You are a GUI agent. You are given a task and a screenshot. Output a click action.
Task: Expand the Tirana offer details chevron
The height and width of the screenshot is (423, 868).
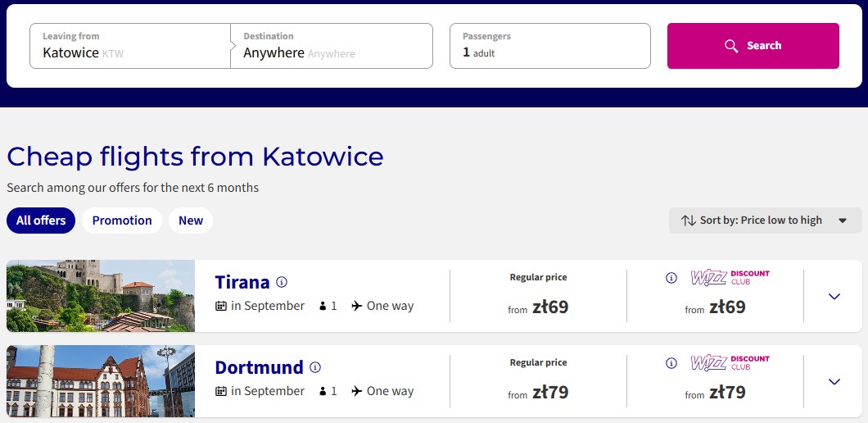pyautogui.click(x=834, y=296)
